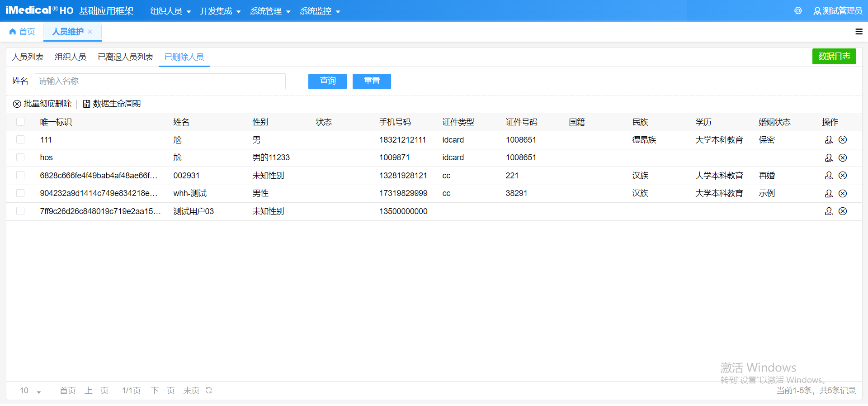Open the page size 10 dropdown
868x406 pixels.
click(30, 391)
